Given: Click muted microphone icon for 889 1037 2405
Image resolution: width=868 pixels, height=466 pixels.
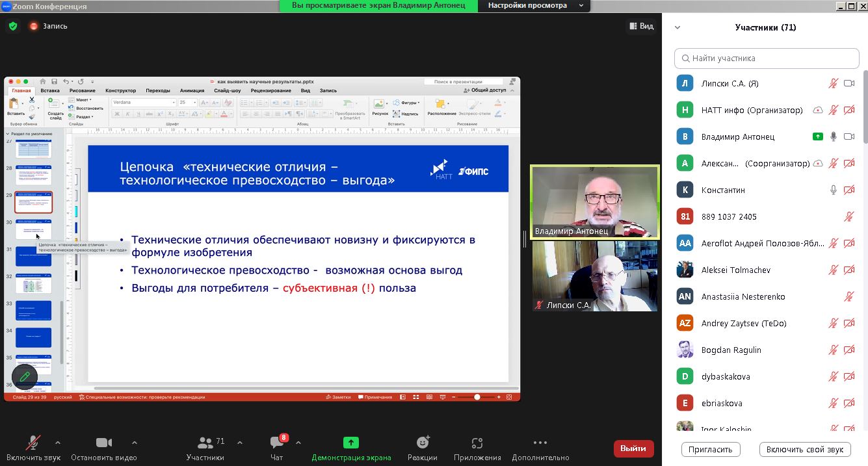Looking at the screenshot, I should 848,216.
